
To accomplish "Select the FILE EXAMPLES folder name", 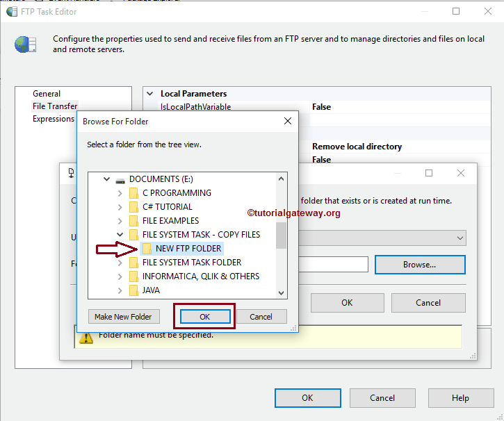I will pyautogui.click(x=171, y=221).
